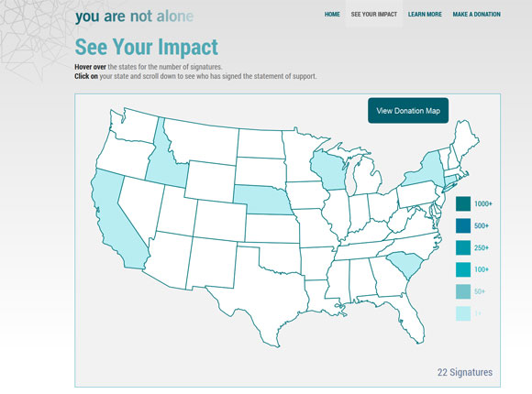Go to Make a Donation
Screen dimensions: 532x394
click(x=476, y=15)
